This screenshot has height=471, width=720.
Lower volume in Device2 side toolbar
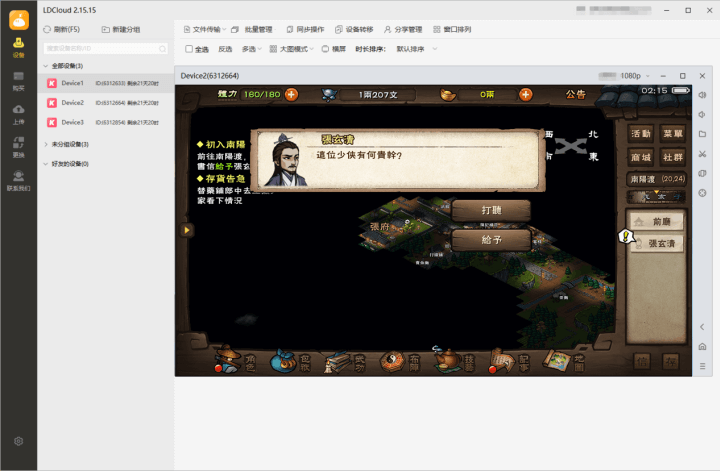pyautogui.click(x=702, y=115)
